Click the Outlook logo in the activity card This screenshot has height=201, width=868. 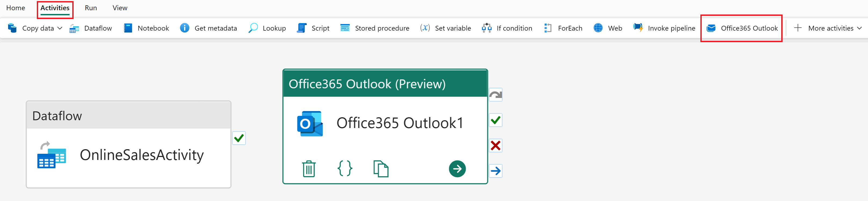(310, 123)
